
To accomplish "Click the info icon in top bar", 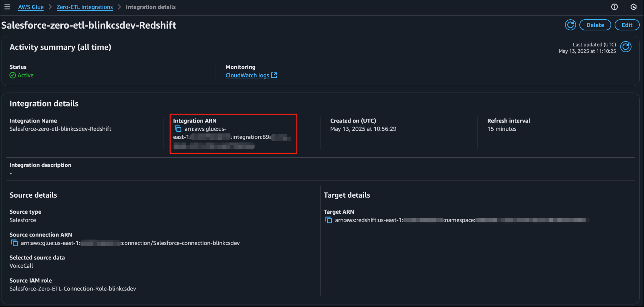I will 614,7.
